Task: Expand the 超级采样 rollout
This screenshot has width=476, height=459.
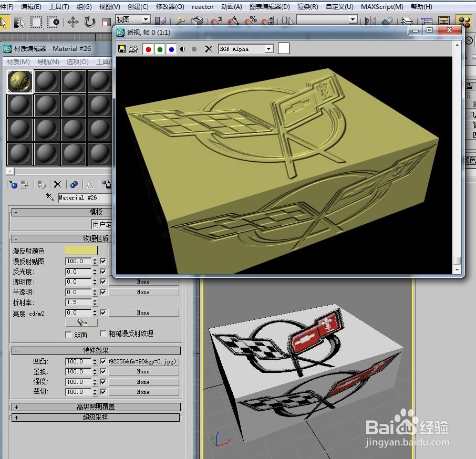Action: pos(96,418)
